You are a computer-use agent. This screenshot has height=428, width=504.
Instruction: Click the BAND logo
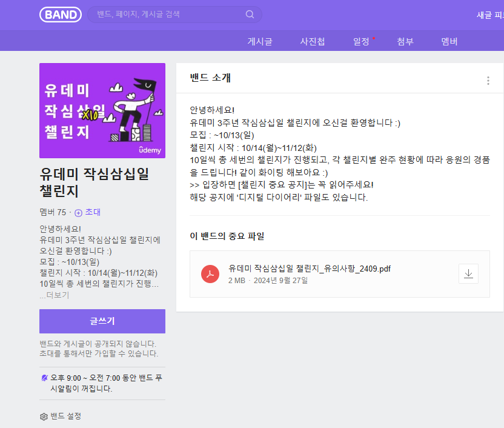[61, 15]
